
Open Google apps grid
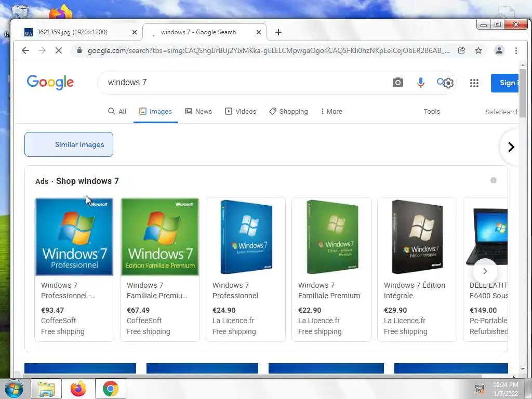click(x=474, y=83)
